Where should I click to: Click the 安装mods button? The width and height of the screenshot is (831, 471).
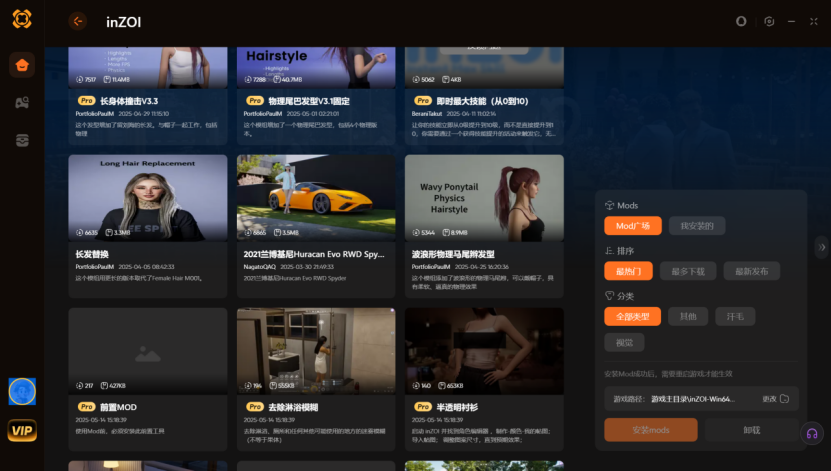click(651, 430)
